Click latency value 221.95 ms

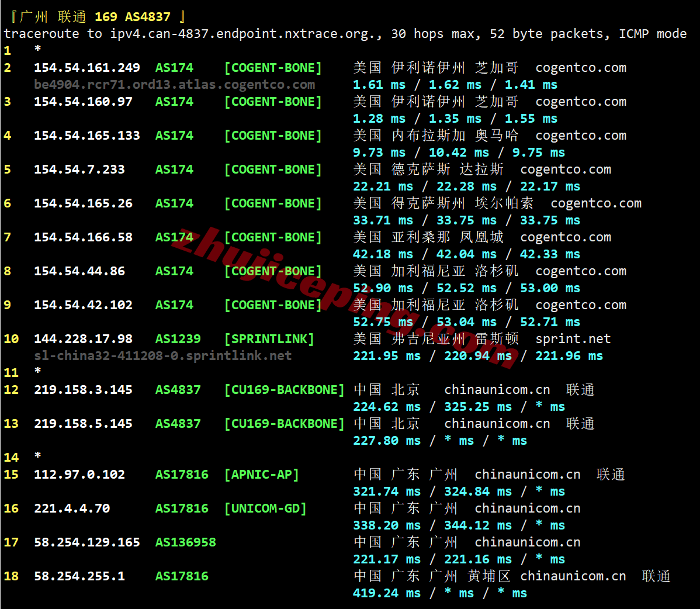tap(387, 357)
